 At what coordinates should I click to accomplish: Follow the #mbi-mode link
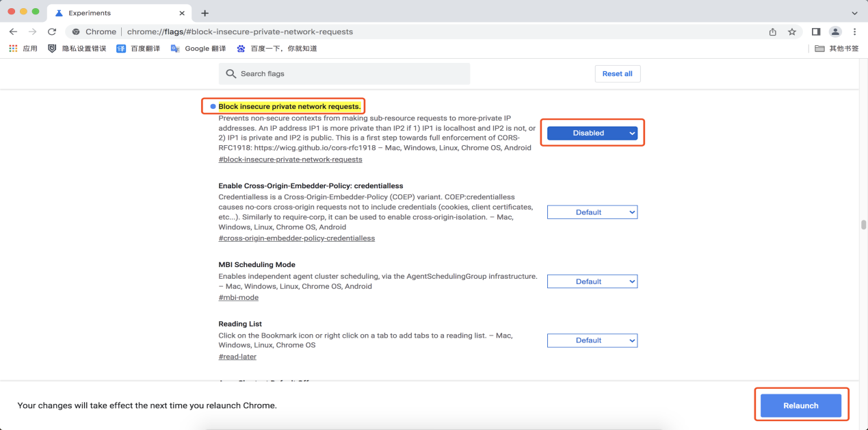click(x=239, y=298)
